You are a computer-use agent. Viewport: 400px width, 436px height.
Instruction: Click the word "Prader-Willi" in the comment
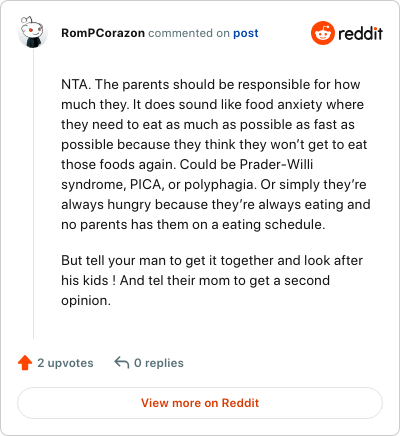pyautogui.click(x=276, y=164)
